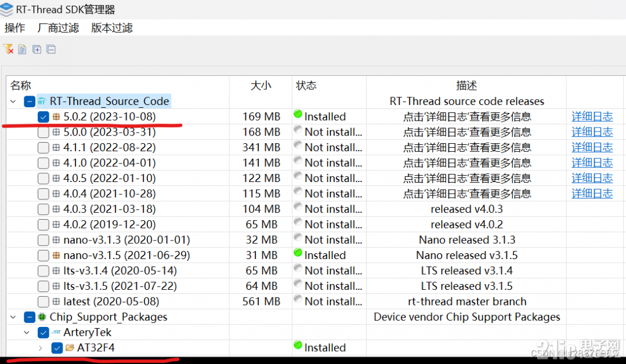This screenshot has width=626, height=364.
Task: Click the collapse all toolbar icon
Action: click(x=51, y=49)
